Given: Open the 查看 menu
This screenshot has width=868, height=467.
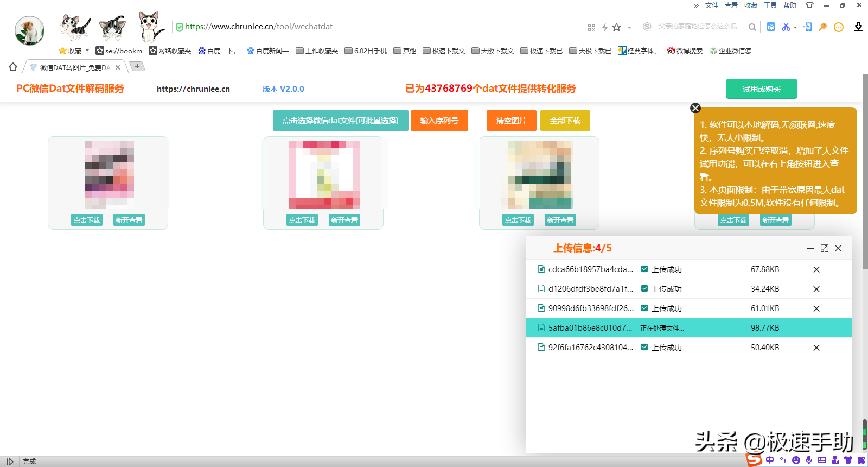Looking at the screenshot, I should [731, 5].
